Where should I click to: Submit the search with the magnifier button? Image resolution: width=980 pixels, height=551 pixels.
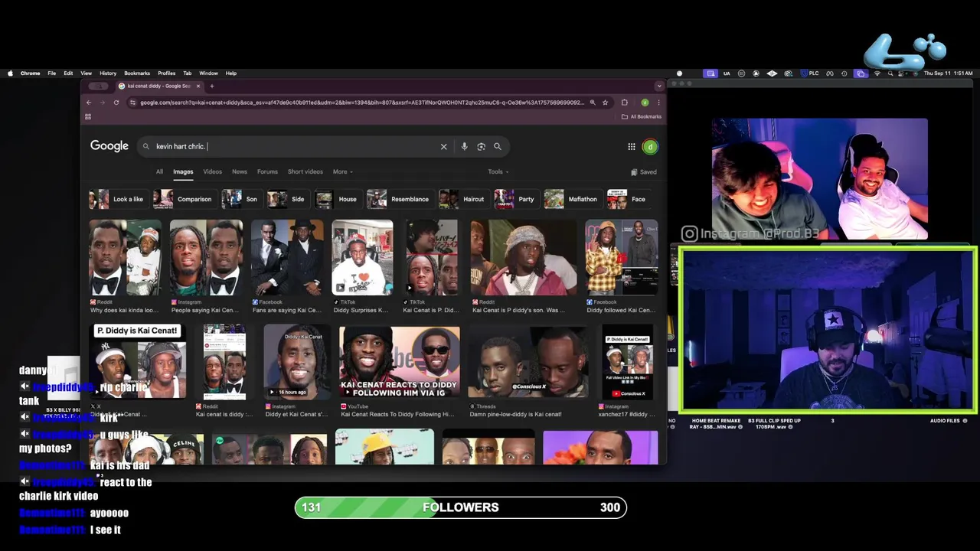[498, 146]
